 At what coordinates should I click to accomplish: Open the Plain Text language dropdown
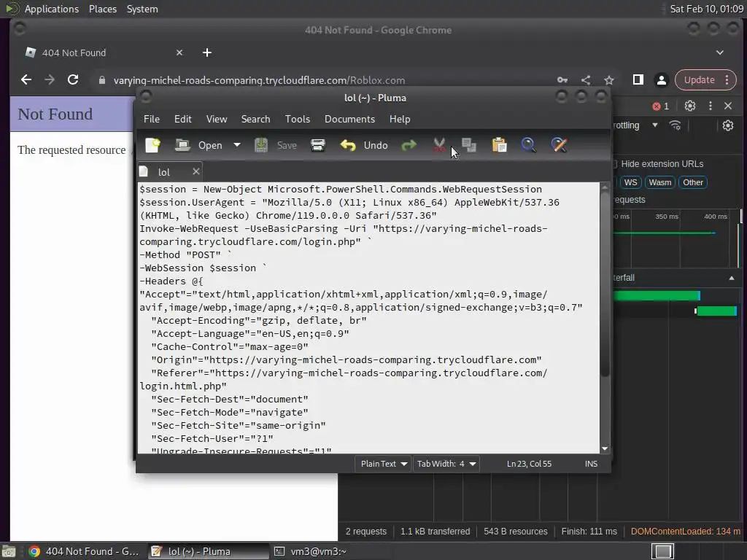(x=383, y=464)
